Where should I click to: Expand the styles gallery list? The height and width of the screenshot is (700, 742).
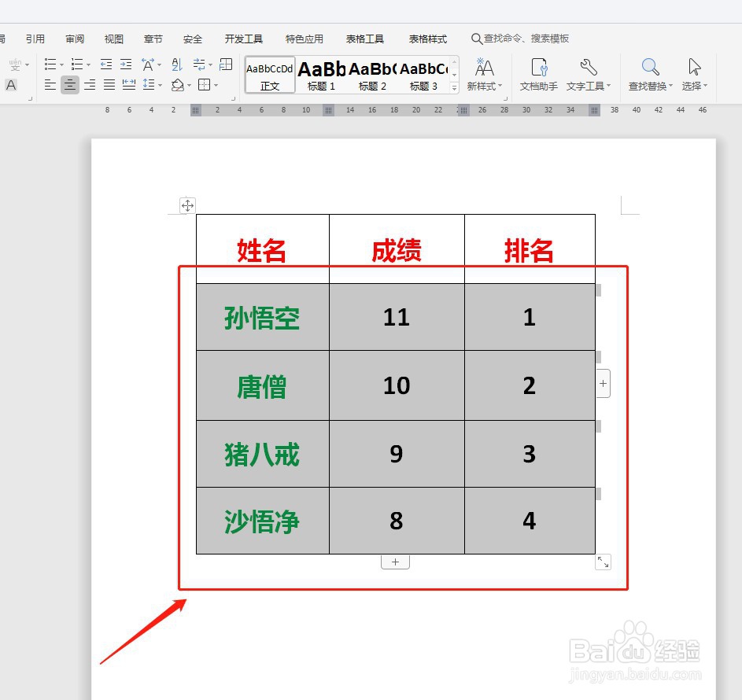coord(454,87)
